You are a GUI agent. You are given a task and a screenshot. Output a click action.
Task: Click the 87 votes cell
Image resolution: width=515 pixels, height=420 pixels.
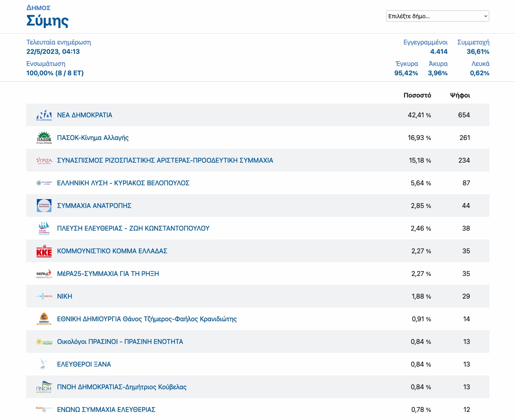[466, 183]
